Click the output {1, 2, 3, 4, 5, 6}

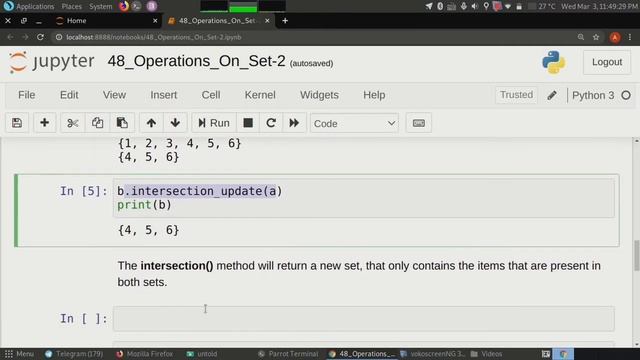[x=180, y=143]
